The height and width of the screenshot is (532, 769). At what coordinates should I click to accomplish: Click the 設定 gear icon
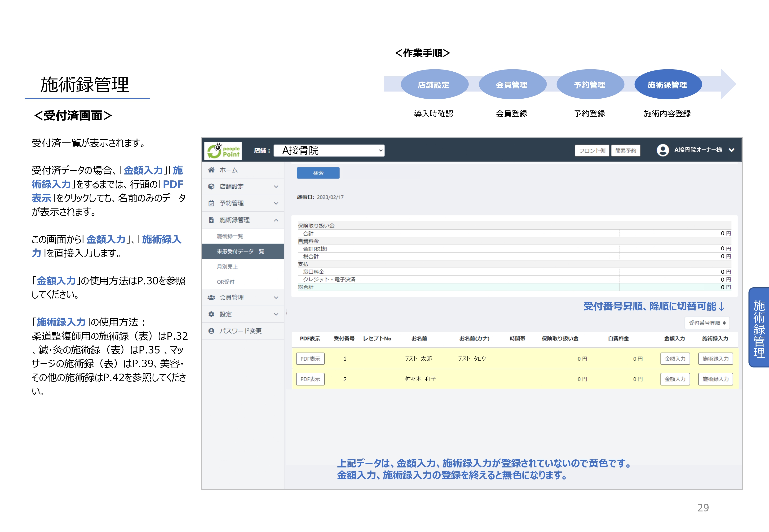[211, 314]
